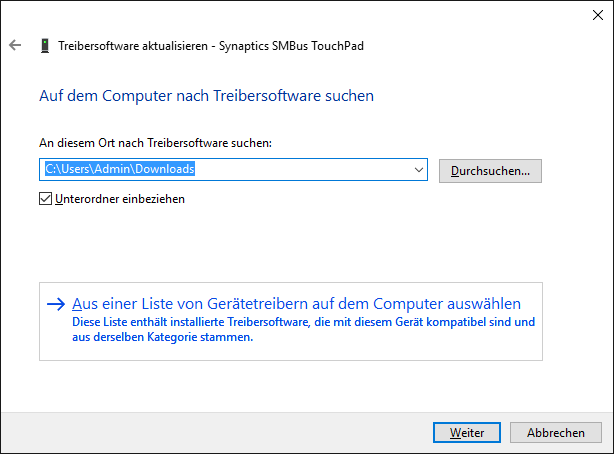This screenshot has width=614, height=454.
Task: Click heading 'Auf dem Computer nach Treibersoftware suchen'
Action: pyautogui.click(x=206, y=96)
